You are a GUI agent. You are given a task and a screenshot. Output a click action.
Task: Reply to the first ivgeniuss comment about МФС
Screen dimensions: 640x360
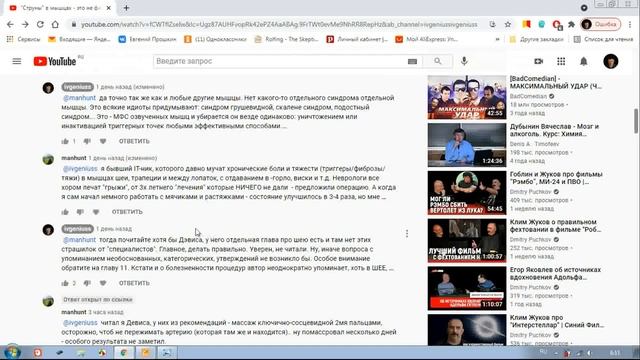[134, 141]
